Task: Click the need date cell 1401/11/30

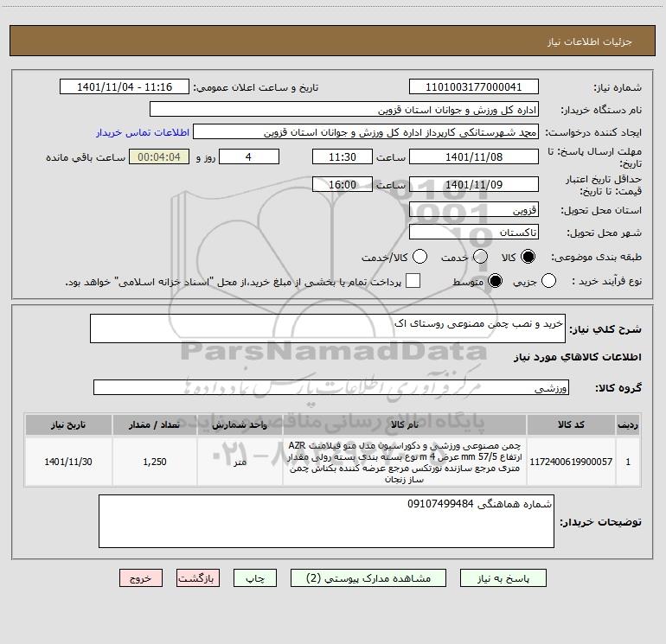Action: pyautogui.click(x=68, y=462)
